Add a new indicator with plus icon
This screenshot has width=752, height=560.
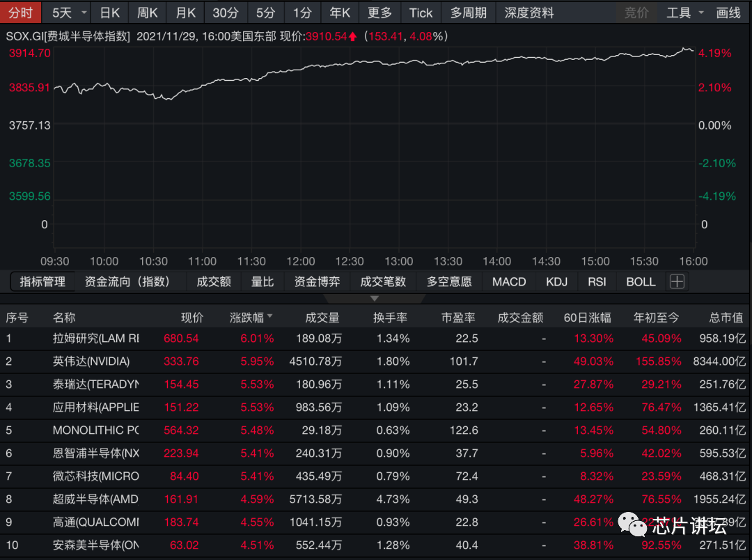[x=677, y=281]
